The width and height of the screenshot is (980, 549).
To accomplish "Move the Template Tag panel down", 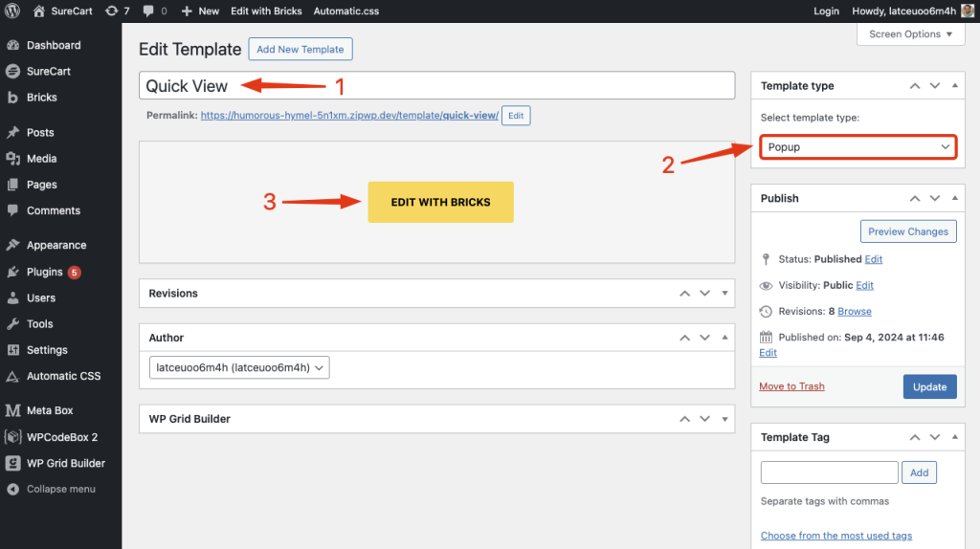I will 935,437.
